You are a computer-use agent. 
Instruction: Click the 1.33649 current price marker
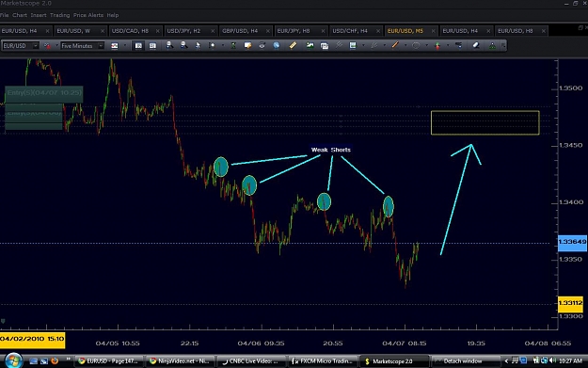click(x=572, y=242)
